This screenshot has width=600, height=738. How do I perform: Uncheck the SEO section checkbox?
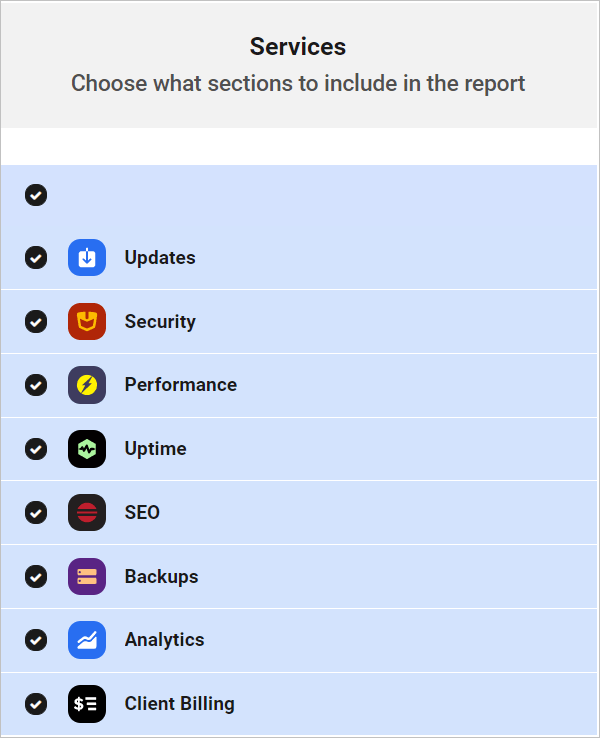36,513
